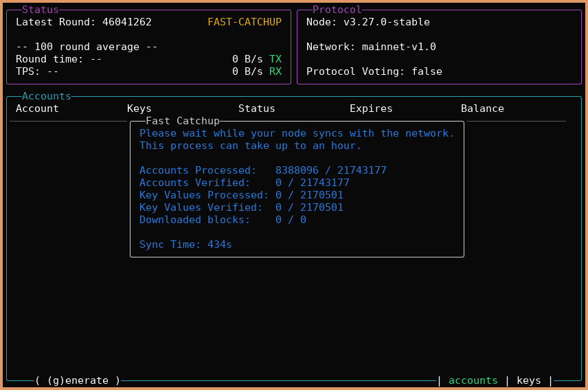588x390 pixels.
Task: Click the TPS value line
Action: point(37,71)
